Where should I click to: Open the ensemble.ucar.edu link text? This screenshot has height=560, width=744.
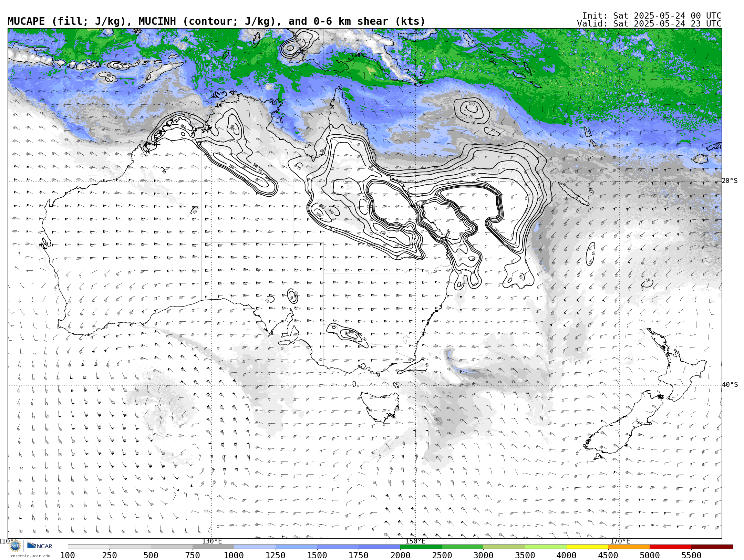coord(30,556)
